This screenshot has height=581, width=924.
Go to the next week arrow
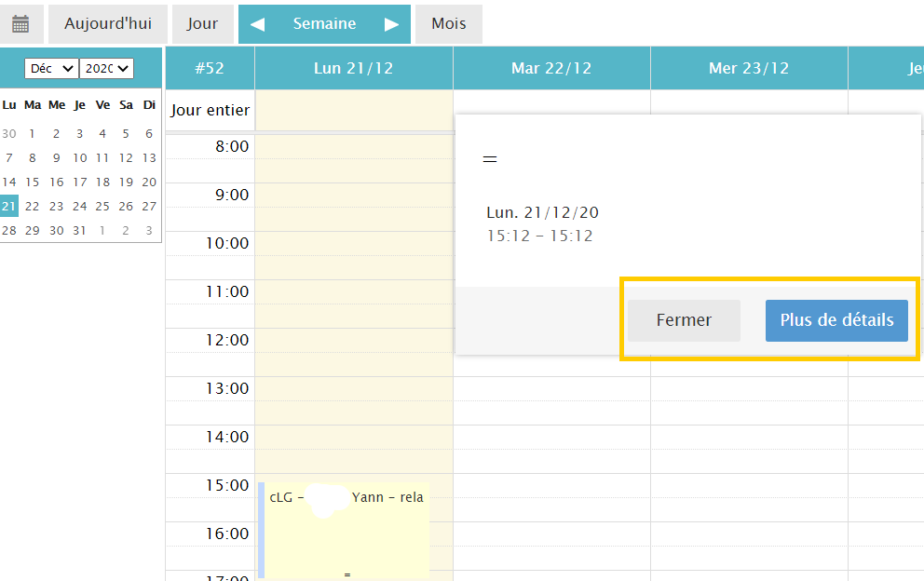[391, 24]
